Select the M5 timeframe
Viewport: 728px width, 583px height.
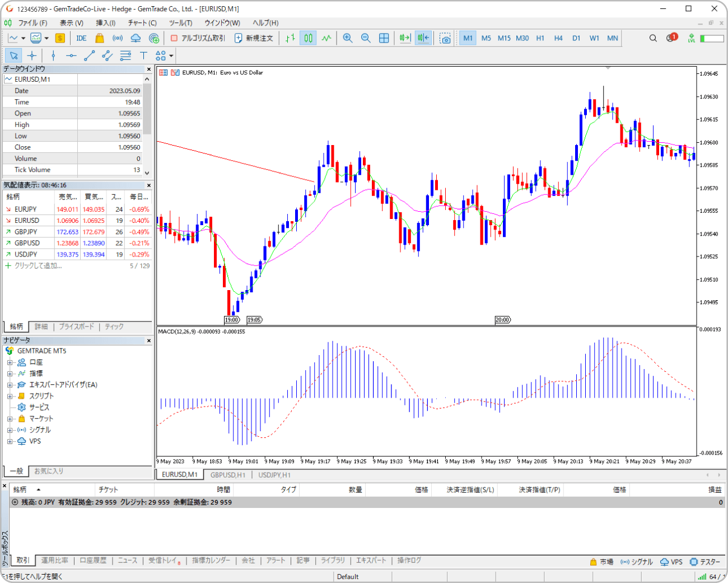click(486, 38)
